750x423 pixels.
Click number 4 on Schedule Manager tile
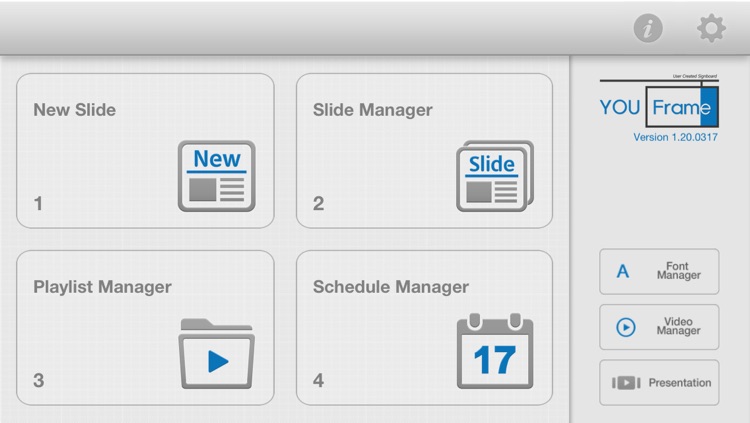tap(318, 381)
